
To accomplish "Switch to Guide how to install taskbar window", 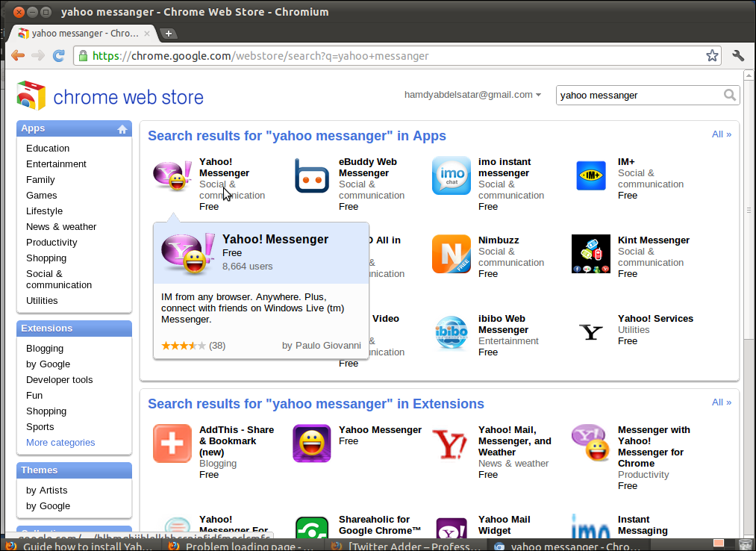I will click(80, 546).
